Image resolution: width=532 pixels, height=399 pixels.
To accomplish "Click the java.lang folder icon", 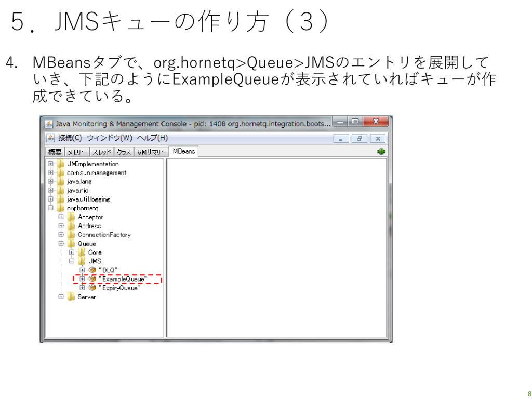I will (x=61, y=181).
